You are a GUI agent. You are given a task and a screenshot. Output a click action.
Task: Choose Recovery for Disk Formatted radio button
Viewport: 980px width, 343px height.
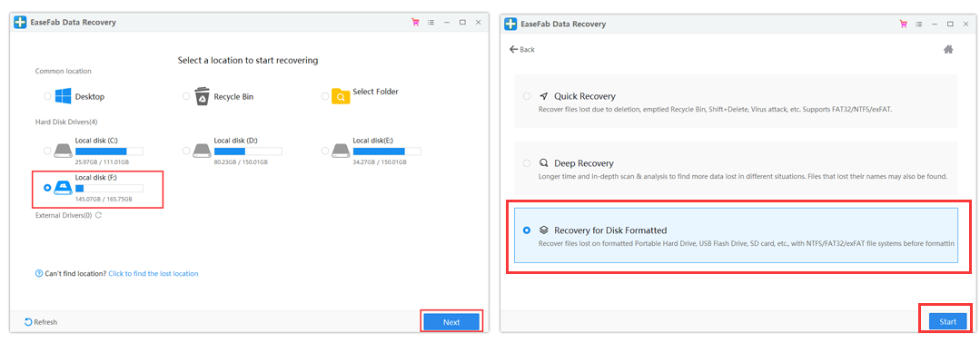[527, 230]
